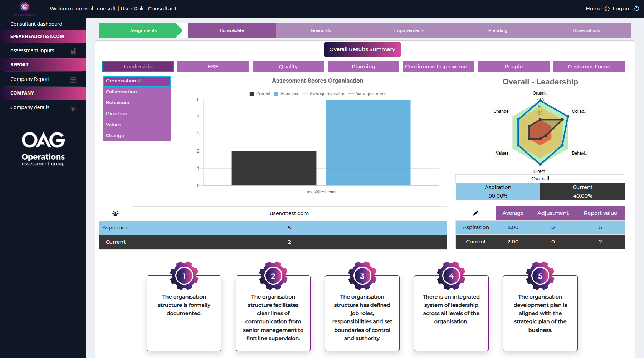Click the users group icon beside user@test.com
This screenshot has height=358, width=644.
coord(115,213)
